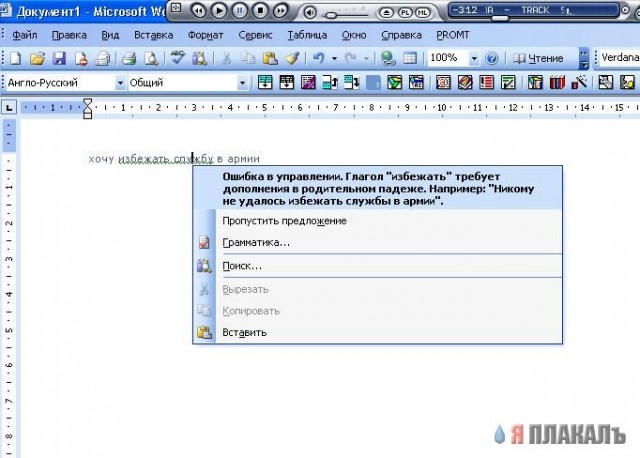This screenshot has width=640, height=458.
Task: Choose Поиск... in the context menu
Action: 378,266
